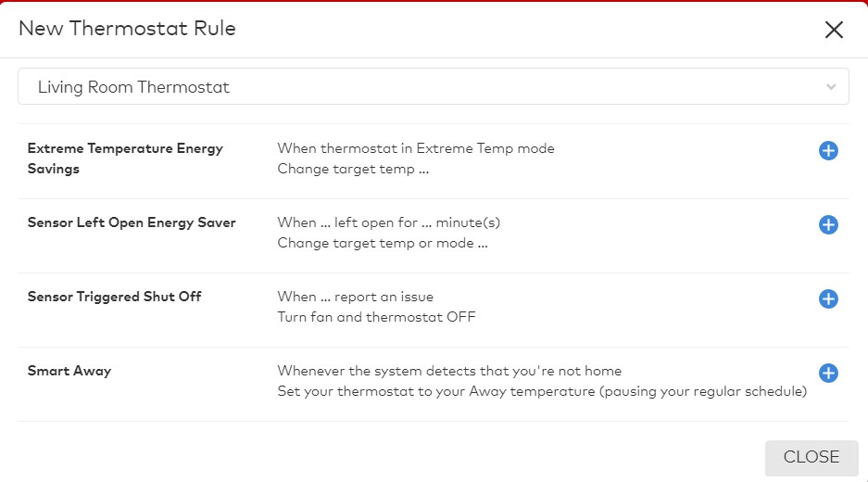Choose the Sensor Triggered Shut Off title
This screenshot has width=868, height=482.
tap(115, 297)
